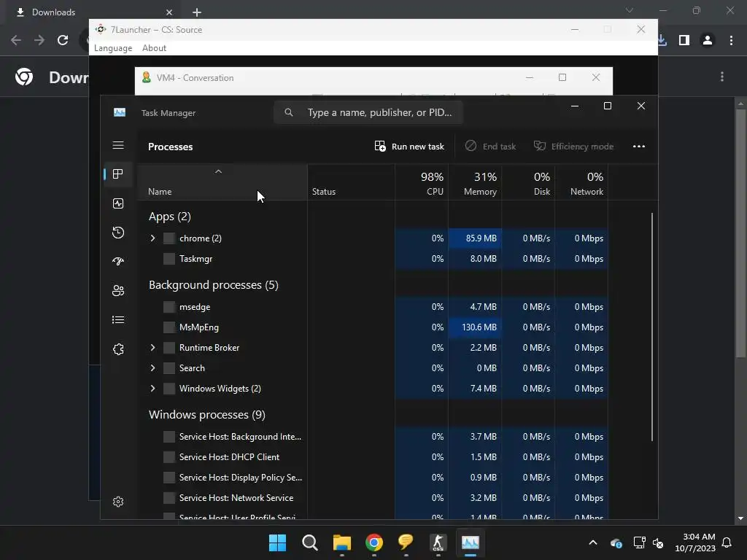Open the Task Manager hamburger navigation menu
Image resolution: width=747 pixels, height=560 pixels.
click(118, 145)
